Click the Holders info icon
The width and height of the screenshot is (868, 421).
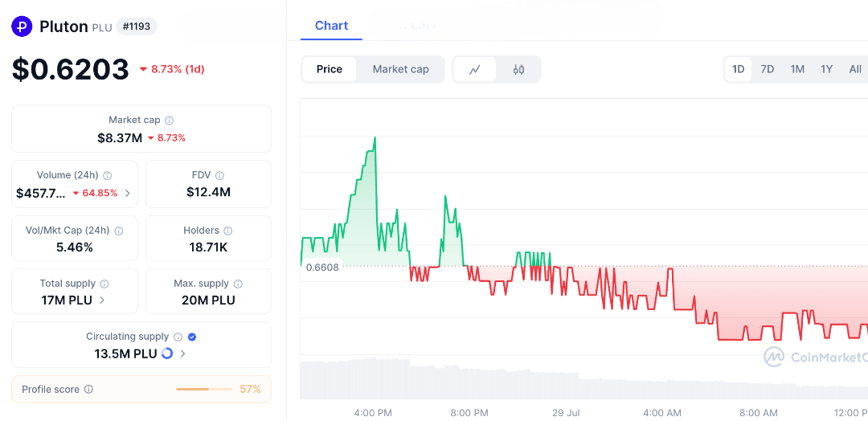click(227, 231)
